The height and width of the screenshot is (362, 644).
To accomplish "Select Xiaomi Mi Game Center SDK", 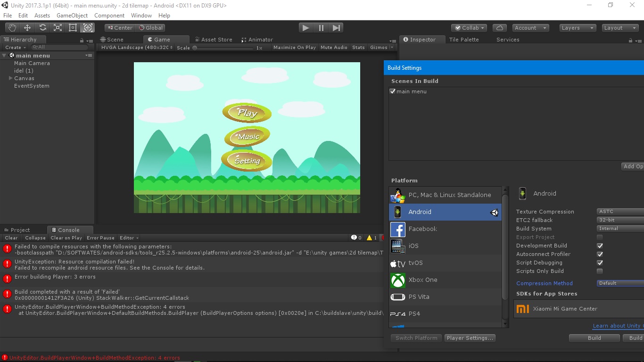I will point(578,309).
